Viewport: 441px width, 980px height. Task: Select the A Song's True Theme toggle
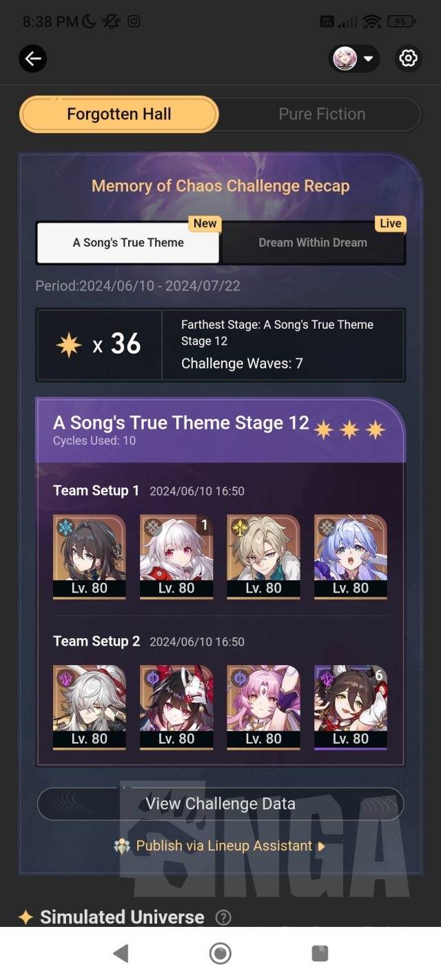coord(128,243)
